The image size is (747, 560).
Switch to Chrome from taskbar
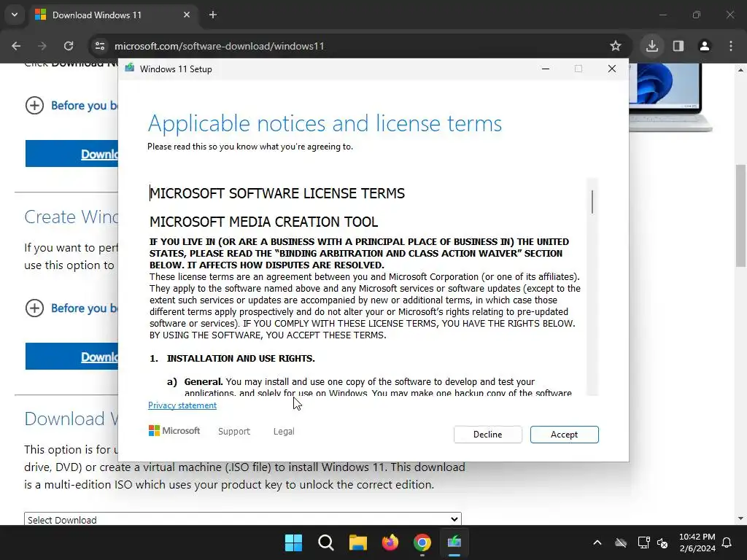(x=422, y=542)
